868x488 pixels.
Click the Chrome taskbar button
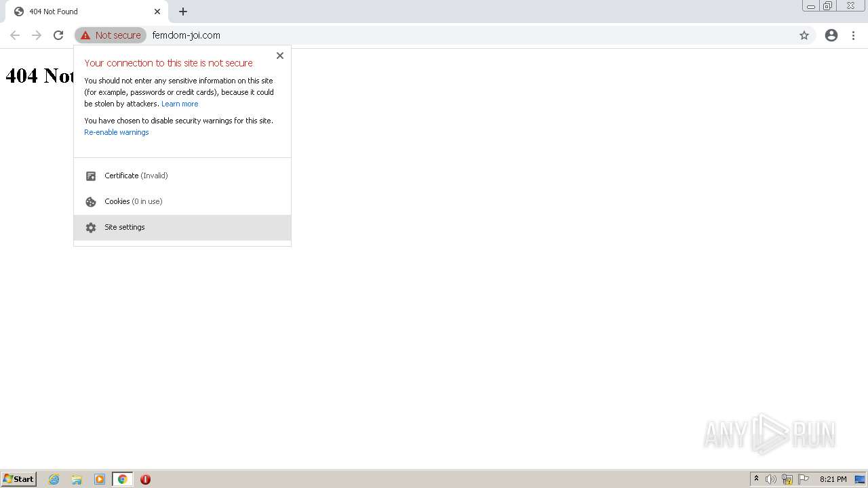[123, 479]
